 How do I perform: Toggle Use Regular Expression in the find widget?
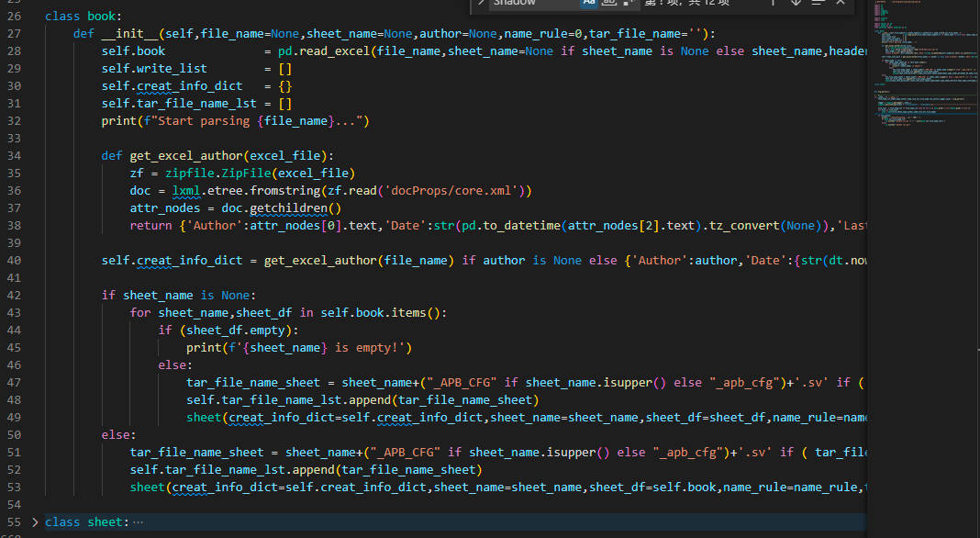point(628,3)
